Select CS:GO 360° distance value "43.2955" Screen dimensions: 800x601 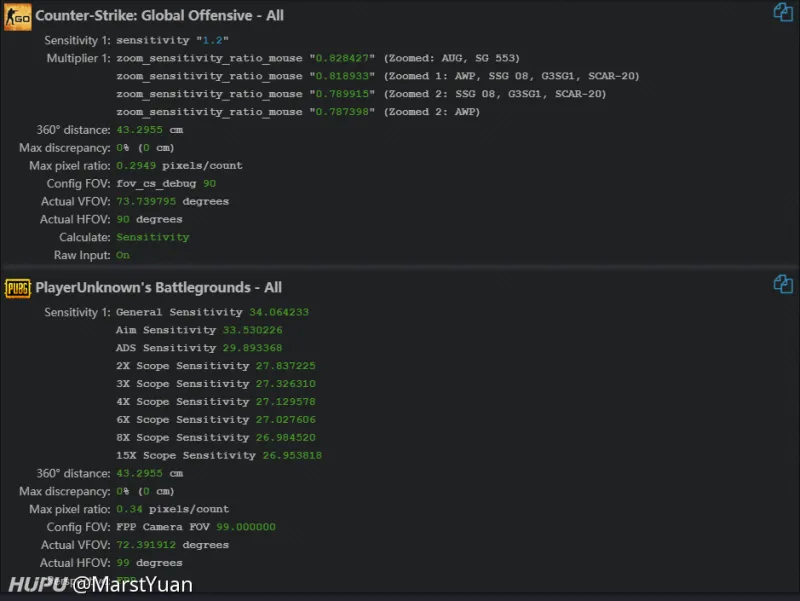click(139, 130)
